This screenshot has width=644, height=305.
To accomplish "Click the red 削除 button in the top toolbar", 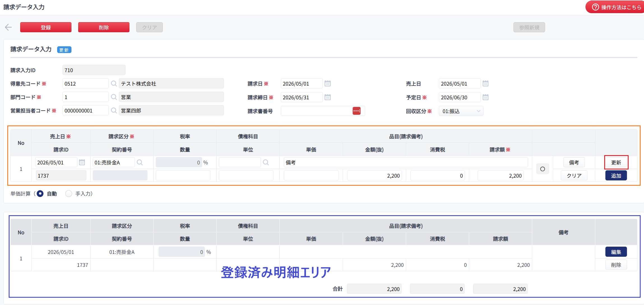I will point(104,27).
